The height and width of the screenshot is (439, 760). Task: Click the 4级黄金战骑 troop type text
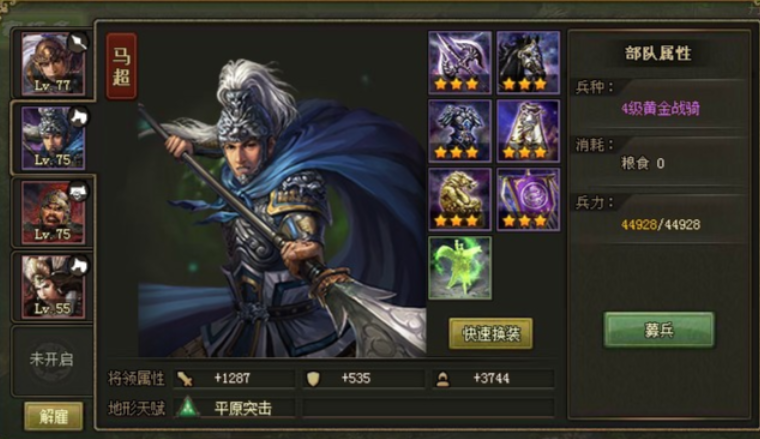coord(660,108)
